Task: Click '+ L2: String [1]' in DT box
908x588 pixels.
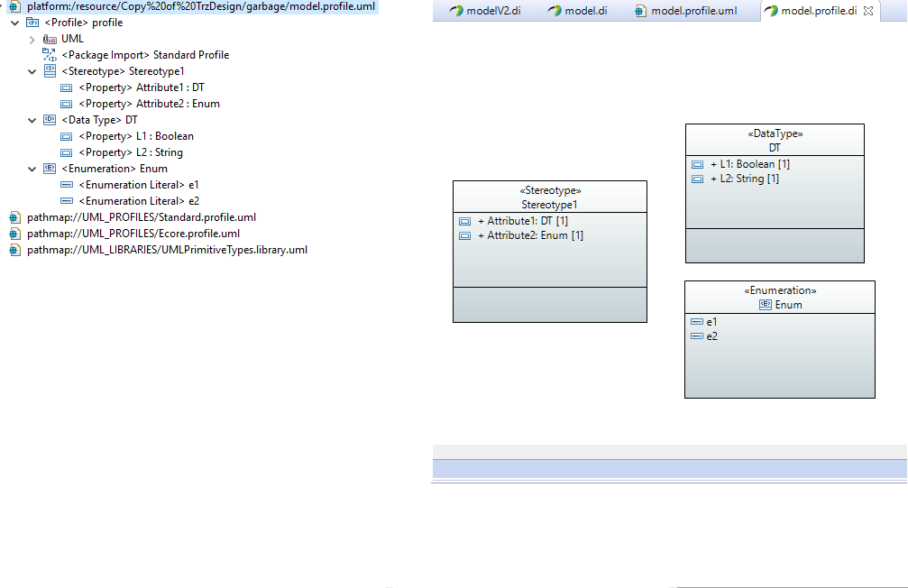Action: [745, 179]
